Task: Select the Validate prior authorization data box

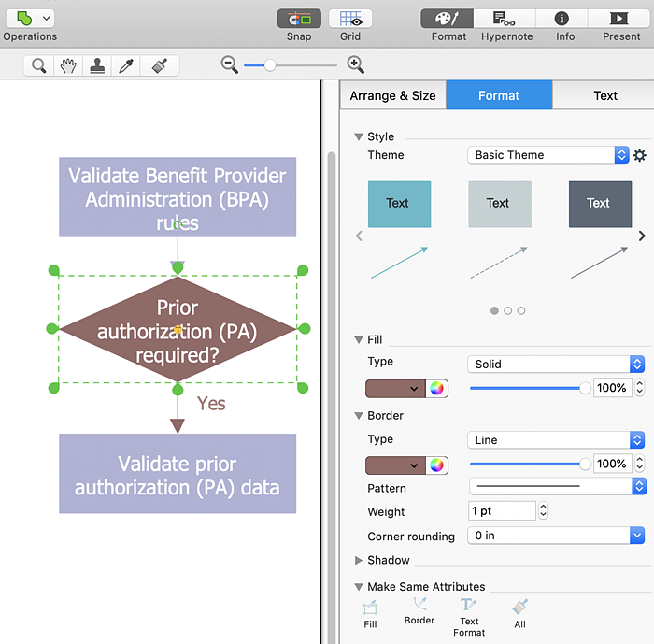Action: coord(178,473)
